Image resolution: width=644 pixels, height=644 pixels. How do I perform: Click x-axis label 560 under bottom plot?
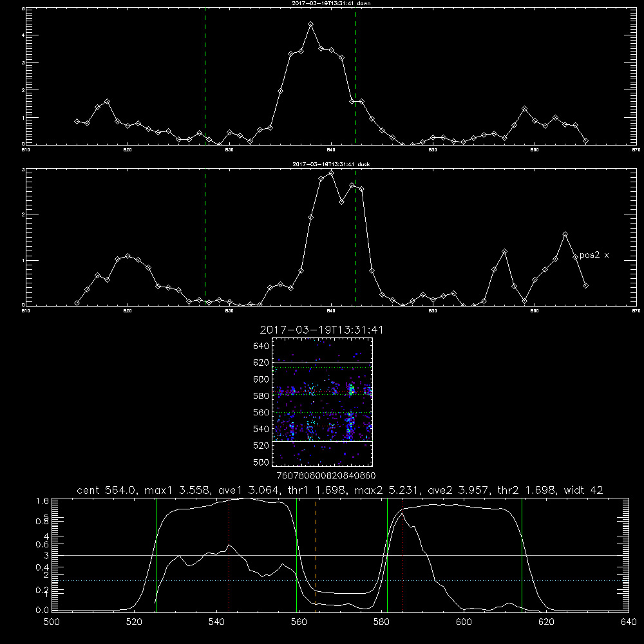pos(299,622)
